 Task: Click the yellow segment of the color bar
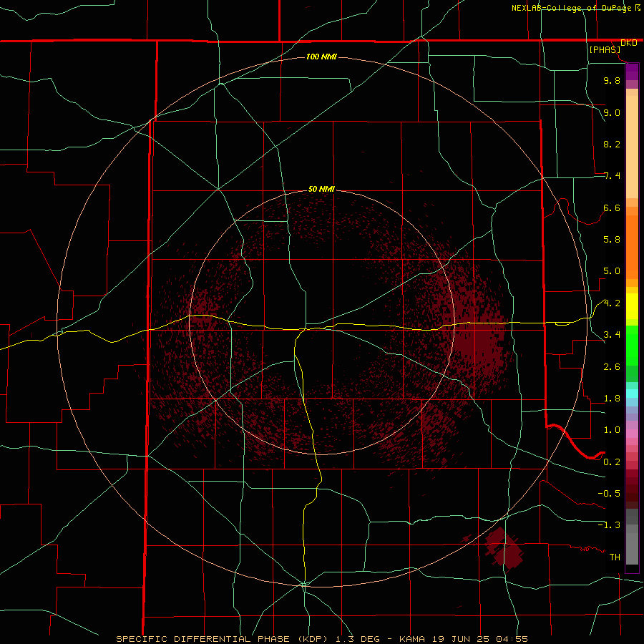tap(632, 306)
